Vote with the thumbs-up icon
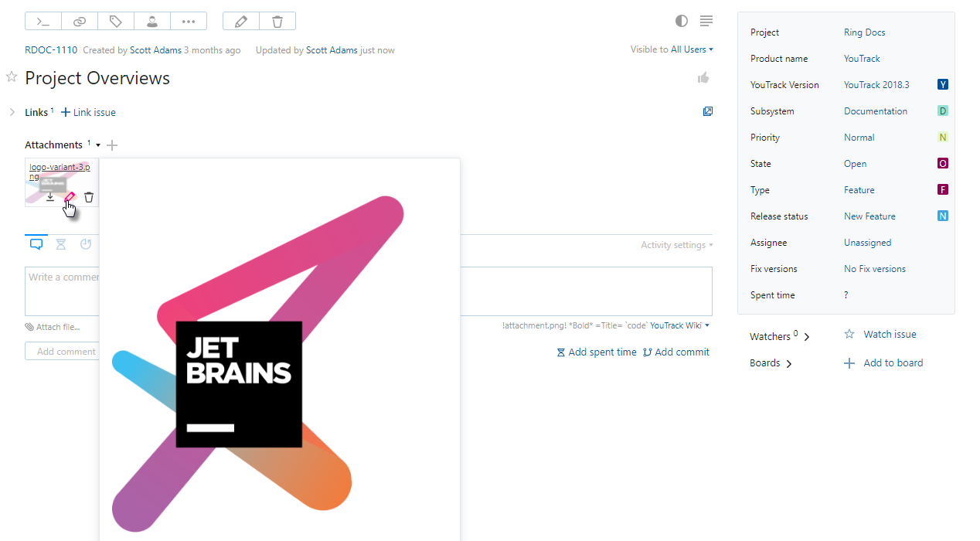The height and width of the screenshot is (541, 980). click(x=703, y=77)
